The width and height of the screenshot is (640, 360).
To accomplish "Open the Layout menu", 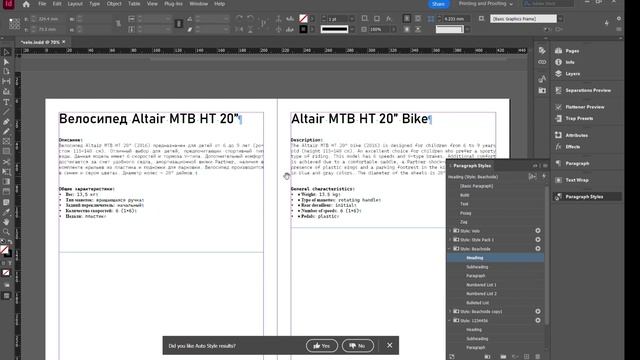I will pos(75,4).
